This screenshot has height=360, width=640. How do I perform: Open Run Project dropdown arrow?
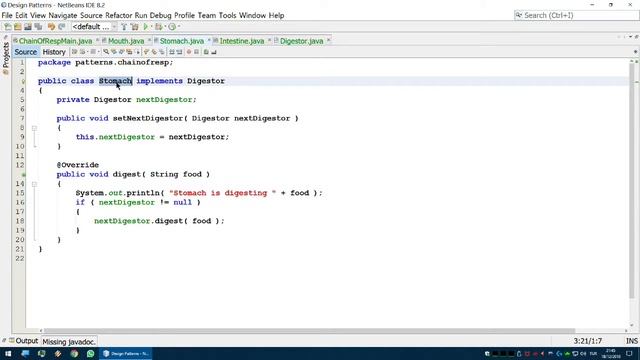click(x=151, y=27)
